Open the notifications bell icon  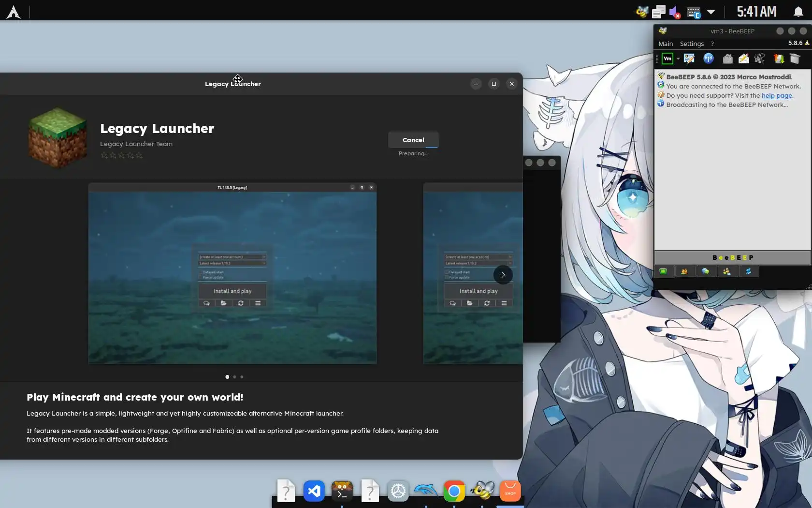click(x=798, y=12)
